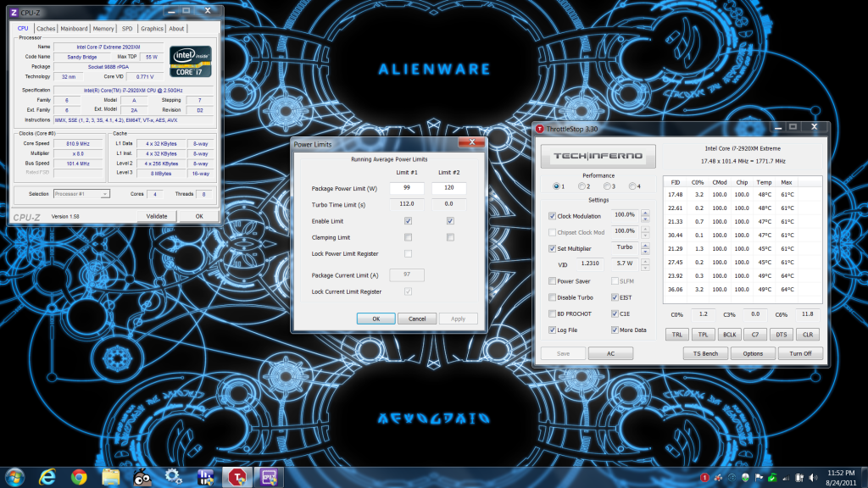
Task: Edit Package Power Limit #1 field
Action: [407, 188]
